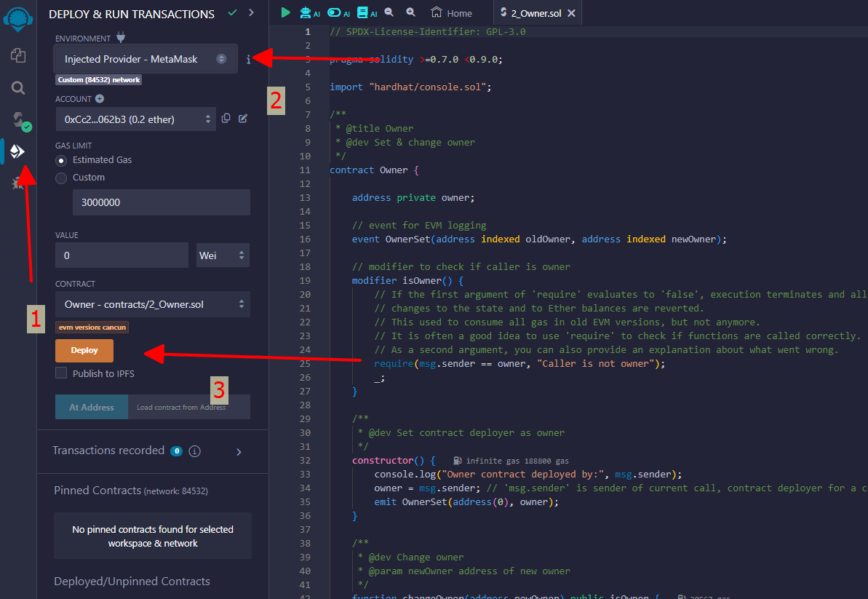Viewport: 868px width, 599px height.
Task: Open the Environment provider dropdown
Action: [x=146, y=59]
